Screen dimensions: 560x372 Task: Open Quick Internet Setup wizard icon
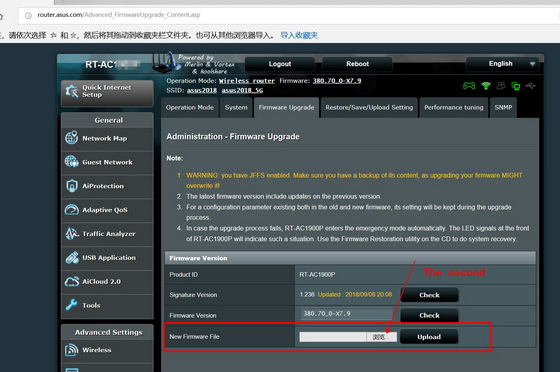pyautogui.click(x=72, y=91)
